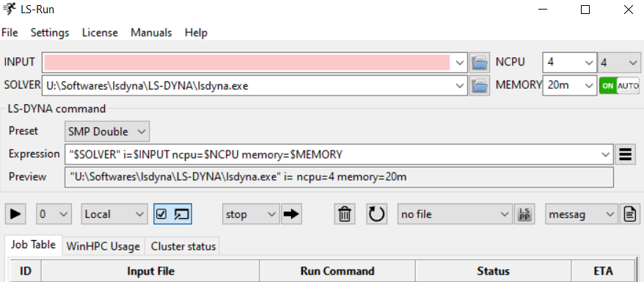The width and height of the screenshot is (644, 282).
Task: Click the pink INPUT file field
Action: [x=247, y=63]
